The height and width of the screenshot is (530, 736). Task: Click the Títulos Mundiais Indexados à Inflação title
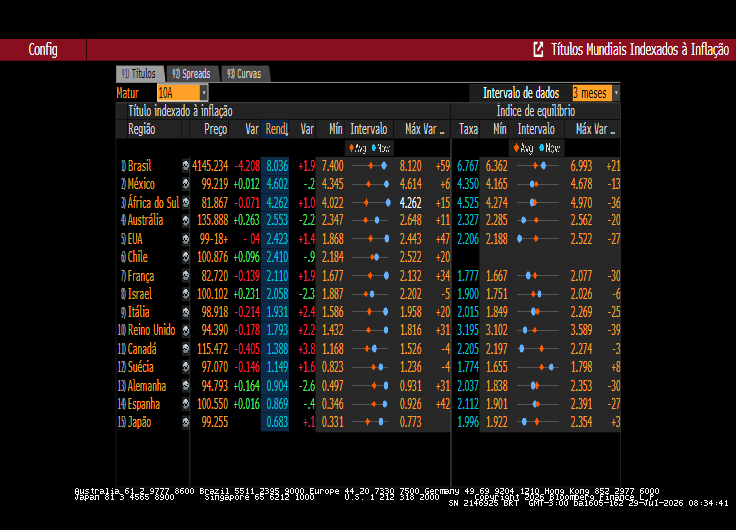coord(640,49)
